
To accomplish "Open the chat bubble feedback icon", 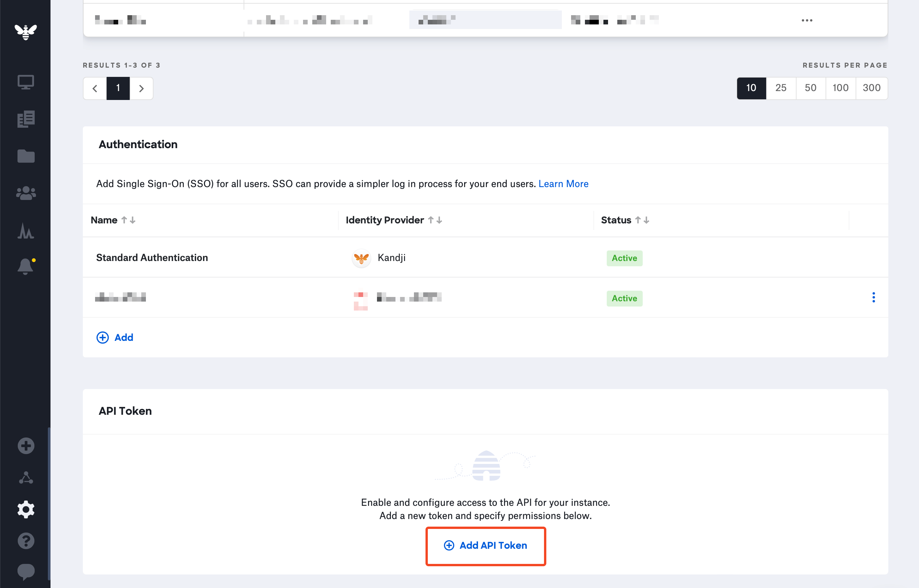I will [26, 572].
